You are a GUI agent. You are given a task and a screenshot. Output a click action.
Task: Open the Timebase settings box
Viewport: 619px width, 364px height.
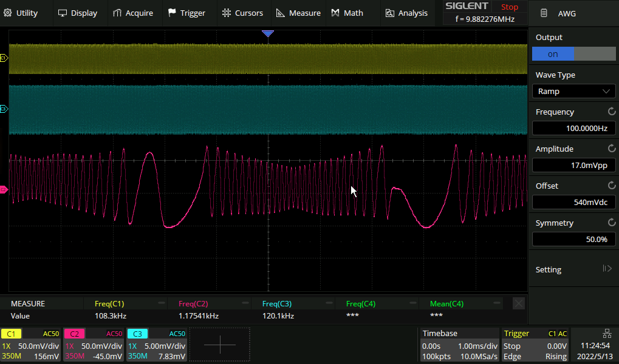(x=459, y=345)
